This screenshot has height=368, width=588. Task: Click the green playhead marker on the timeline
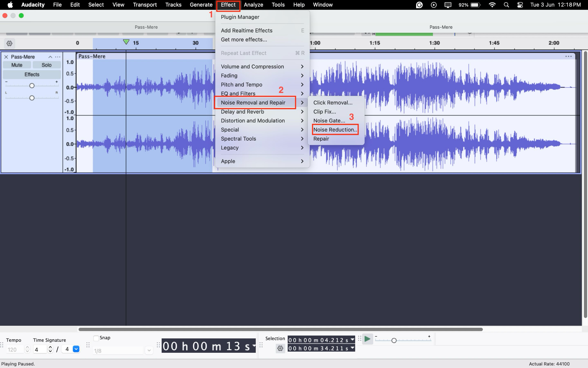coord(126,42)
